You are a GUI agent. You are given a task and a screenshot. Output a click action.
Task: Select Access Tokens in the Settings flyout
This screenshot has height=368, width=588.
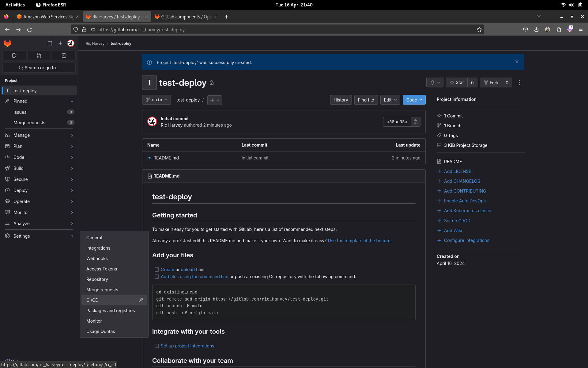point(114,269)
